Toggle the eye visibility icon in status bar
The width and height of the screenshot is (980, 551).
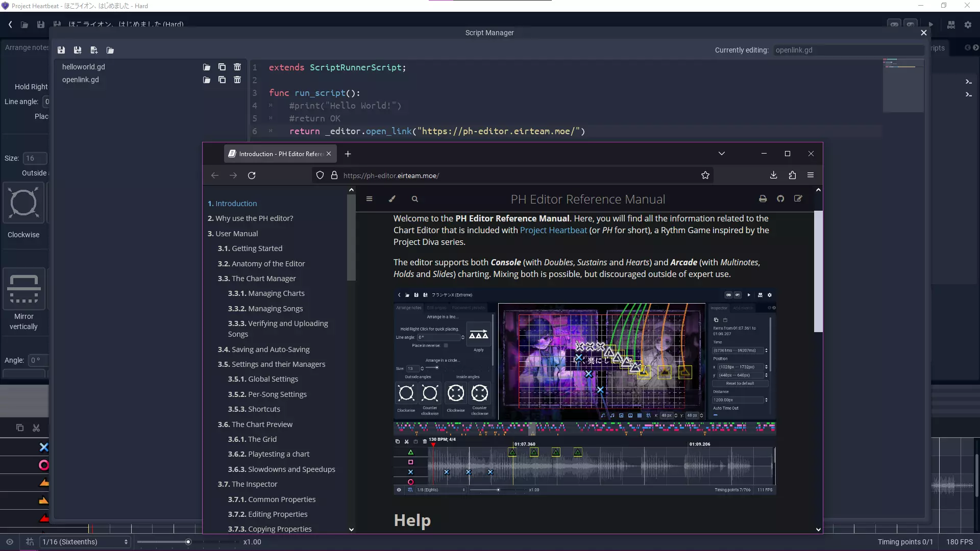tap(10, 542)
